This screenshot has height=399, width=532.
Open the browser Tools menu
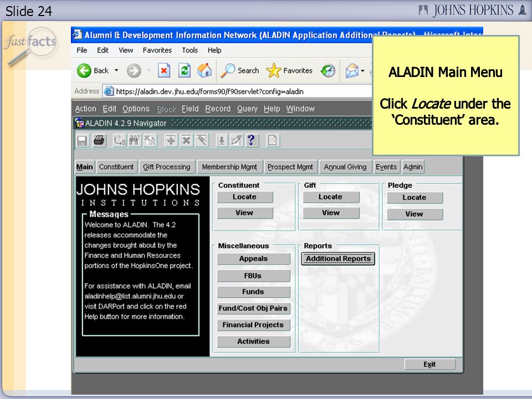(190, 50)
